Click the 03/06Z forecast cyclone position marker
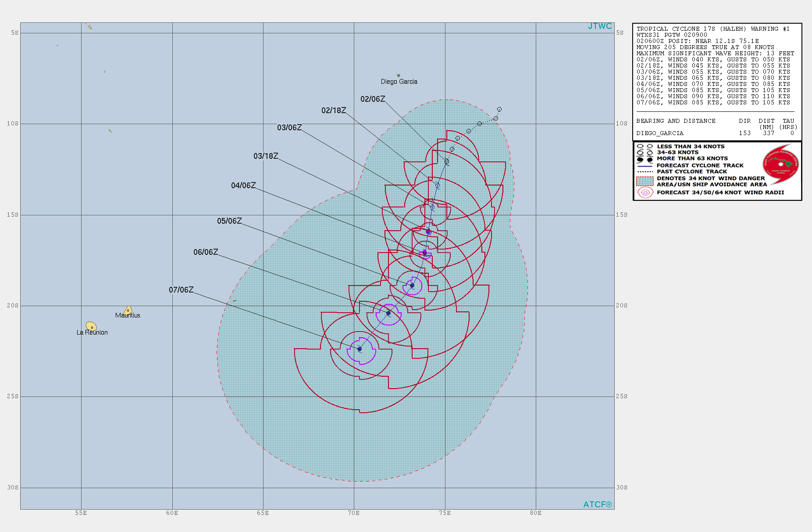812x532 pixels. (432, 207)
